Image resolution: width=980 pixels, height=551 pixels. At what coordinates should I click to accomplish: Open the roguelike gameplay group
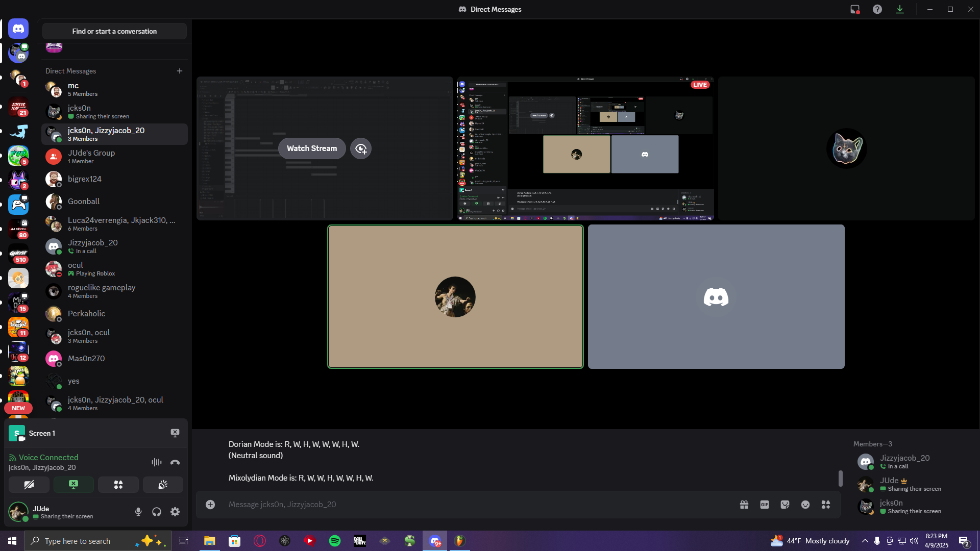(114, 291)
